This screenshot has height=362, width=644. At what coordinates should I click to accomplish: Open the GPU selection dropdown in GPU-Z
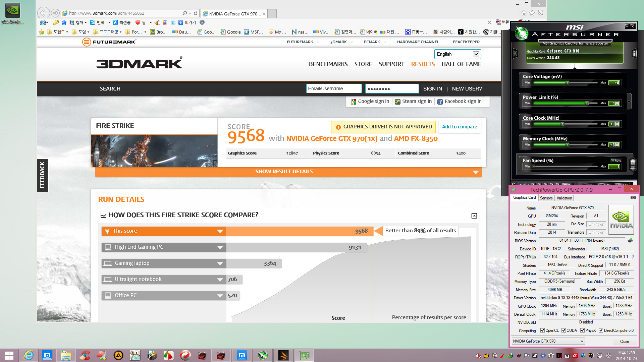tap(548, 341)
